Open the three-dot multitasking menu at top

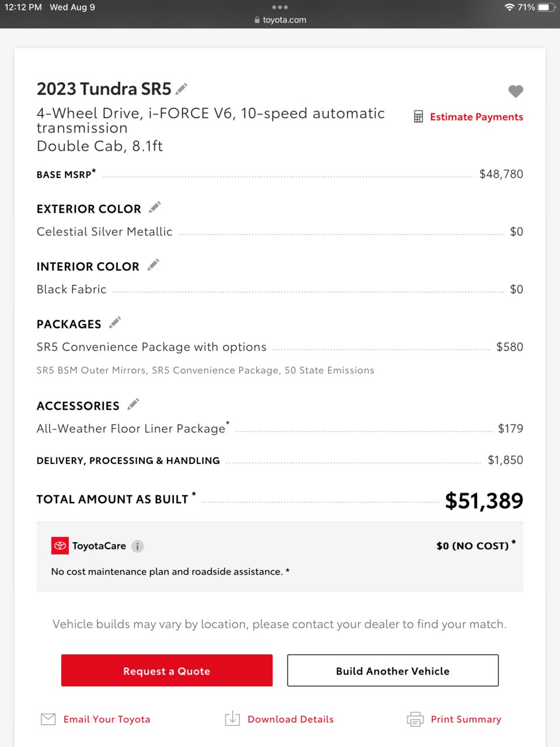tap(280, 7)
